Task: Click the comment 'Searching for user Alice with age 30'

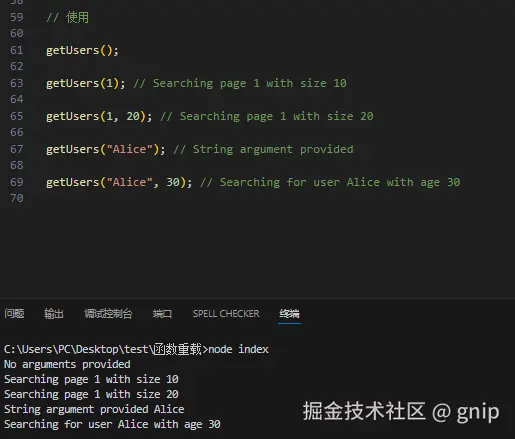Action: click(x=340, y=182)
